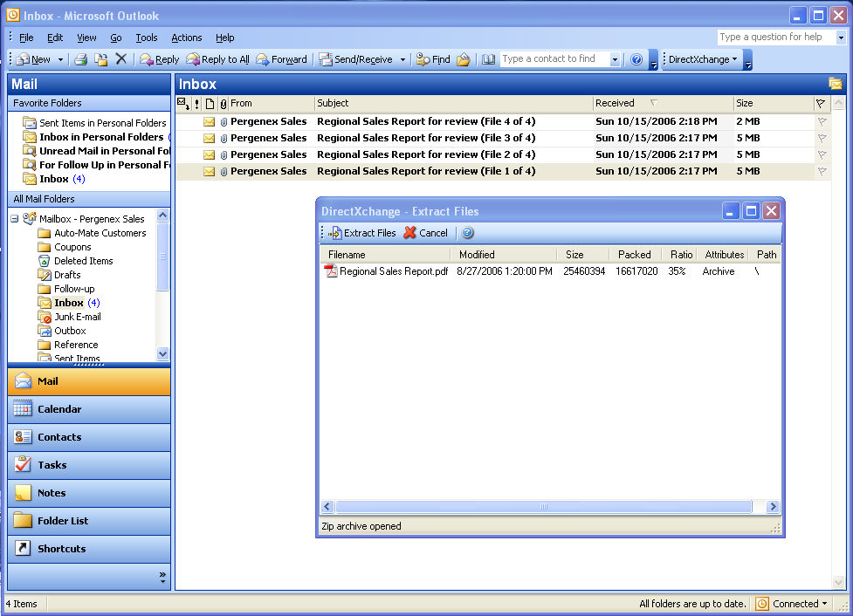Open standard toolbar options arrow
Screen dimensions: 853x616
coord(654,60)
